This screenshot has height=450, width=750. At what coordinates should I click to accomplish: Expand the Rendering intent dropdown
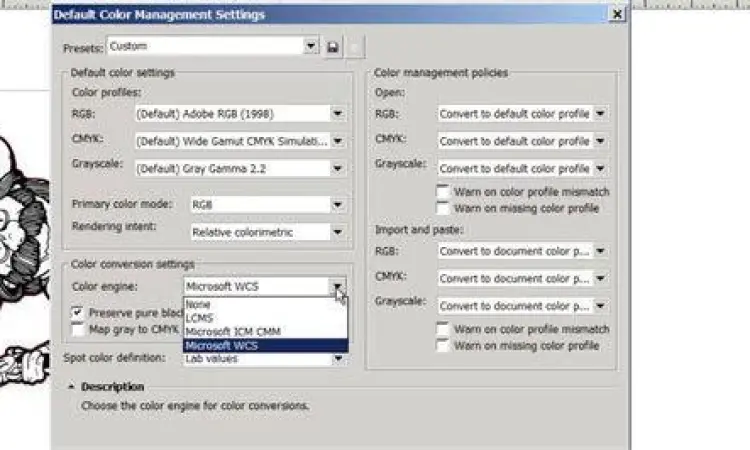[x=337, y=231]
